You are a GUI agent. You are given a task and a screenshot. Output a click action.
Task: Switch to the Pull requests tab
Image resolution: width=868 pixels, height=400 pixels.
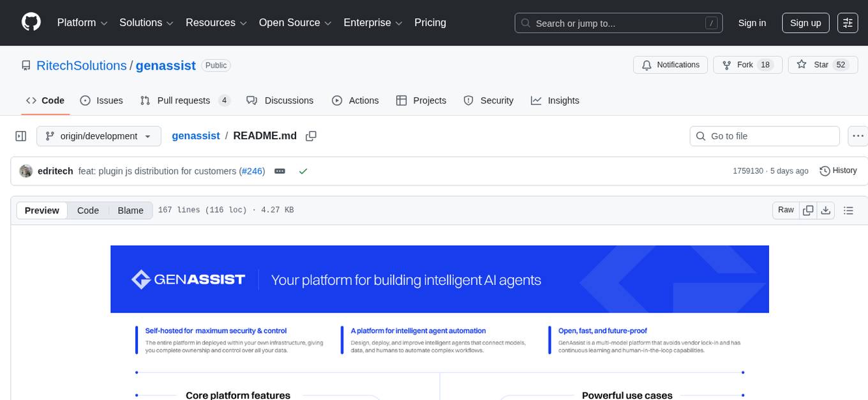(x=184, y=100)
